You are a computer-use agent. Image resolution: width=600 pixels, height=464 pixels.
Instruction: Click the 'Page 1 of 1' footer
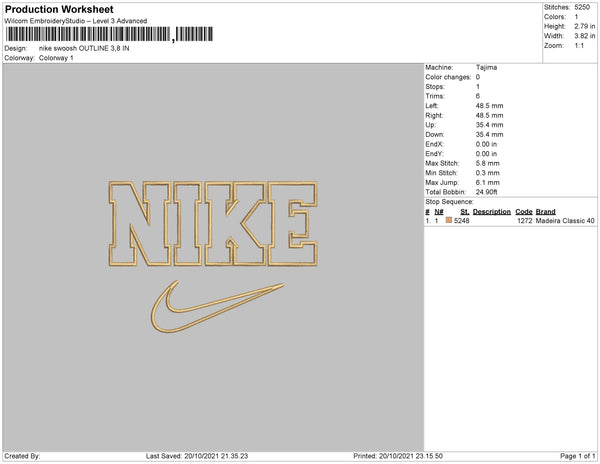(x=577, y=456)
